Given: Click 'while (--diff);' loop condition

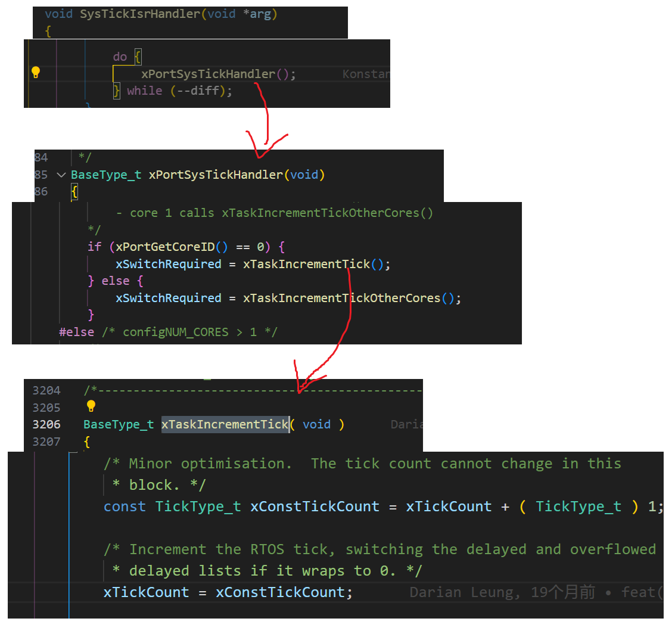Looking at the screenshot, I should click(x=179, y=91).
